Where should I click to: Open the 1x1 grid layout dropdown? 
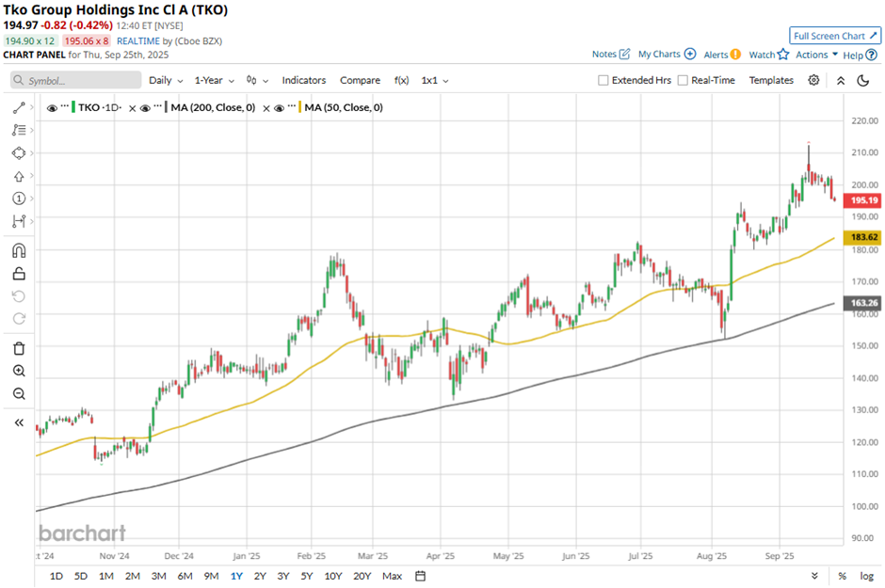pos(435,80)
